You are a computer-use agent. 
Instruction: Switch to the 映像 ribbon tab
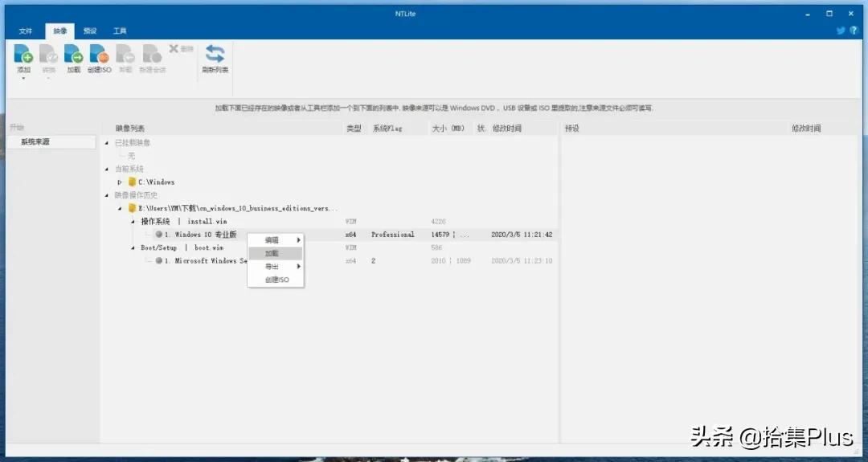[x=59, y=31]
